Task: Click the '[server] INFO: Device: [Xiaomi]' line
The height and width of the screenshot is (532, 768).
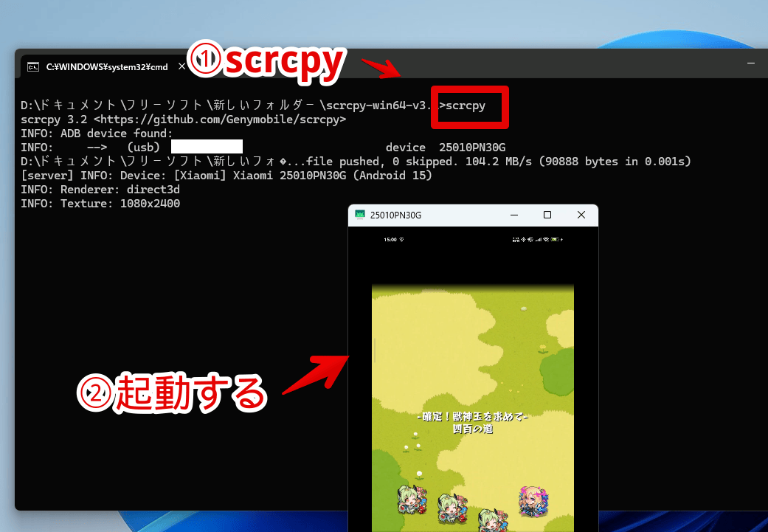Action: pyautogui.click(x=226, y=176)
